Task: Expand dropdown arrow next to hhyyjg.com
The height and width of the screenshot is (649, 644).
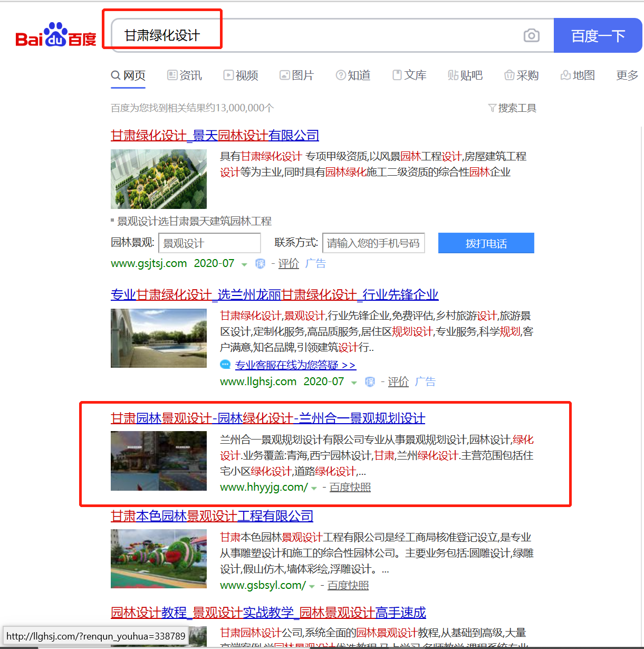Action: point(314,488)
